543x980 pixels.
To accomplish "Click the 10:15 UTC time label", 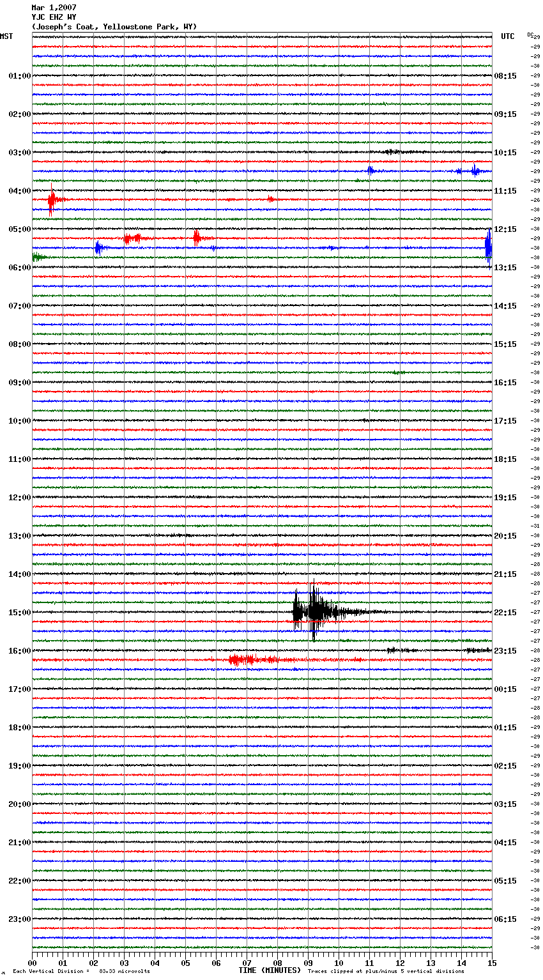I will (505, 153).
